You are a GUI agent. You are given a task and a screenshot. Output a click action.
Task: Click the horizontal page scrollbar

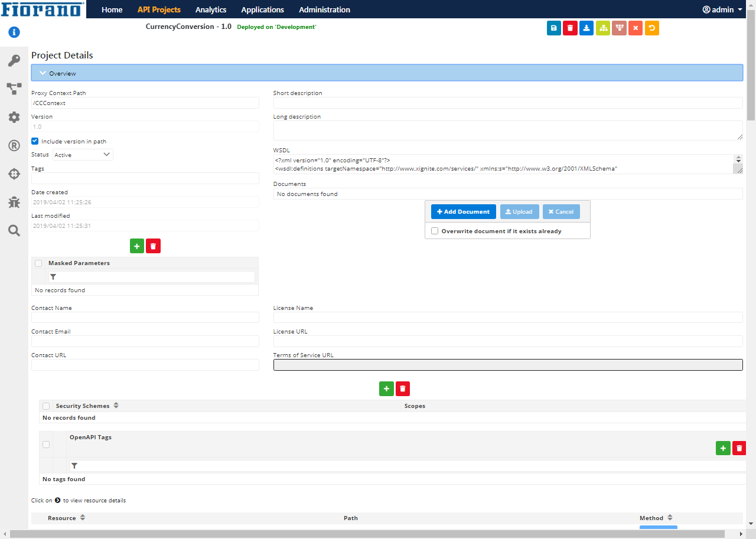coord(367,534)
